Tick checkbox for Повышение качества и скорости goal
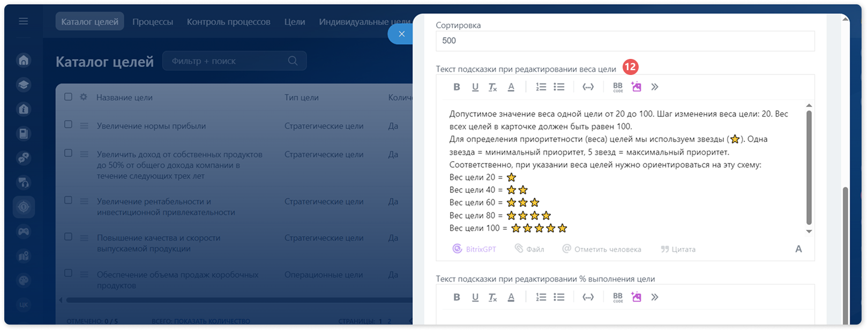Screen dimensions: 868x331 [68, 237]
